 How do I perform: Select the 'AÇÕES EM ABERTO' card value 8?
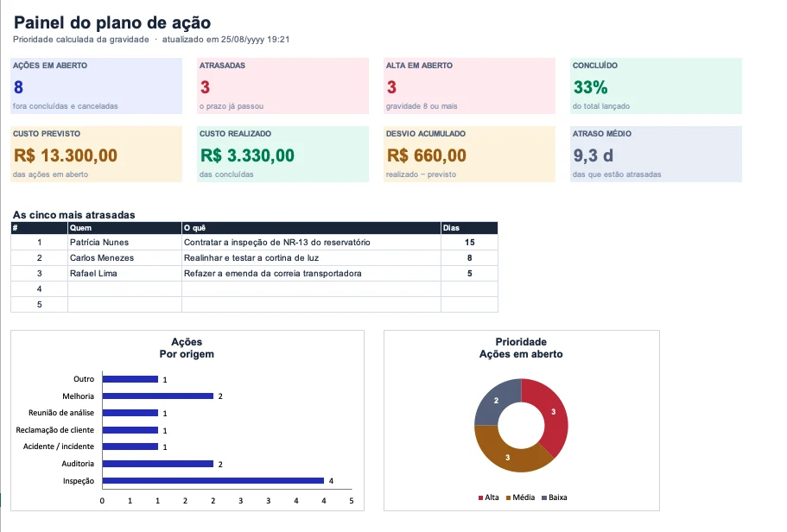[18, 87]
